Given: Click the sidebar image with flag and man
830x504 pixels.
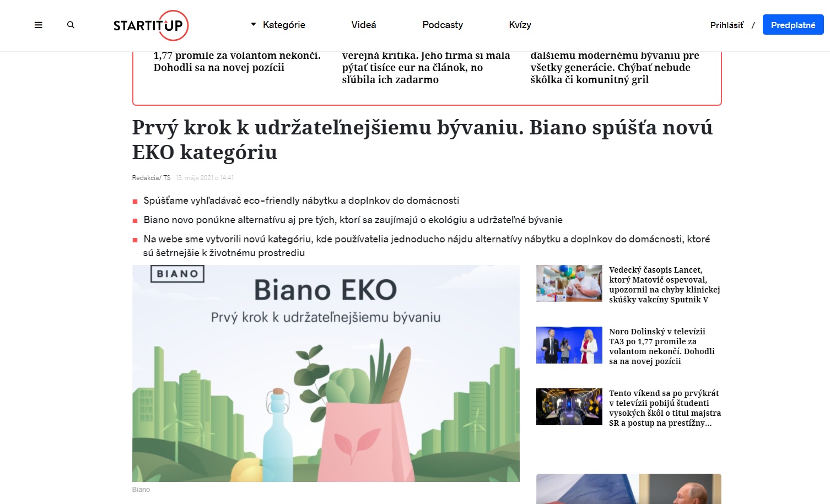Looking at the screenshot, I should click(629, 489).
